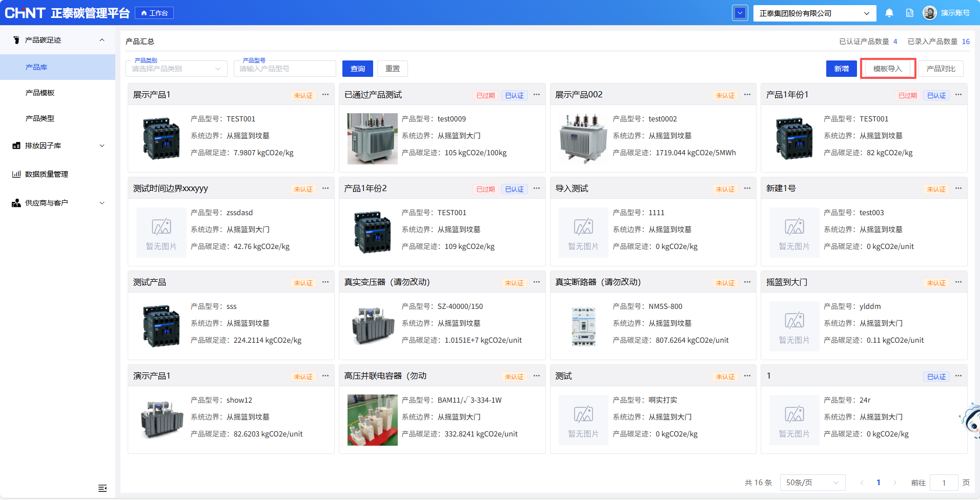Open the more options menu for 真实断路器 card
The image size is (980, 500).
(747, 282)
